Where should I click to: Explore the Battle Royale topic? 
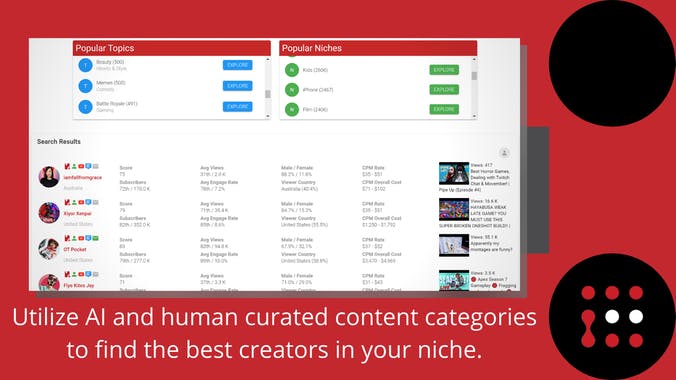coord(238,107)
